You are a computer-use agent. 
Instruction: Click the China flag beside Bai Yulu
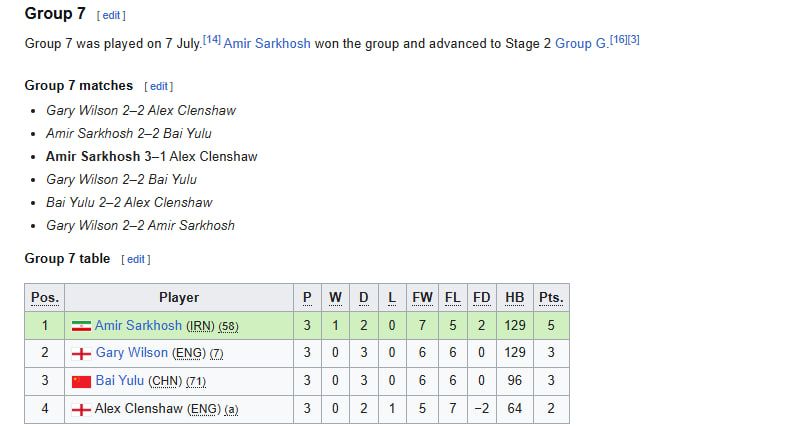point(81,381)
